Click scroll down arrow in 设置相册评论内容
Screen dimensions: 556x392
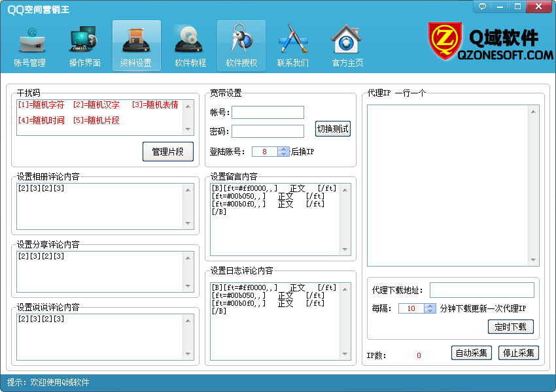point(188,223)
